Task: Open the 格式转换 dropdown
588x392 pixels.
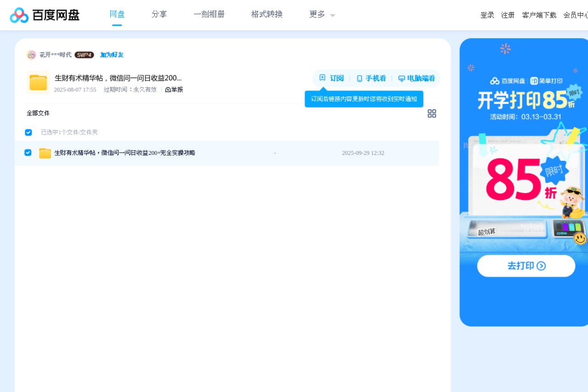Action: click(x=266, y=14)
